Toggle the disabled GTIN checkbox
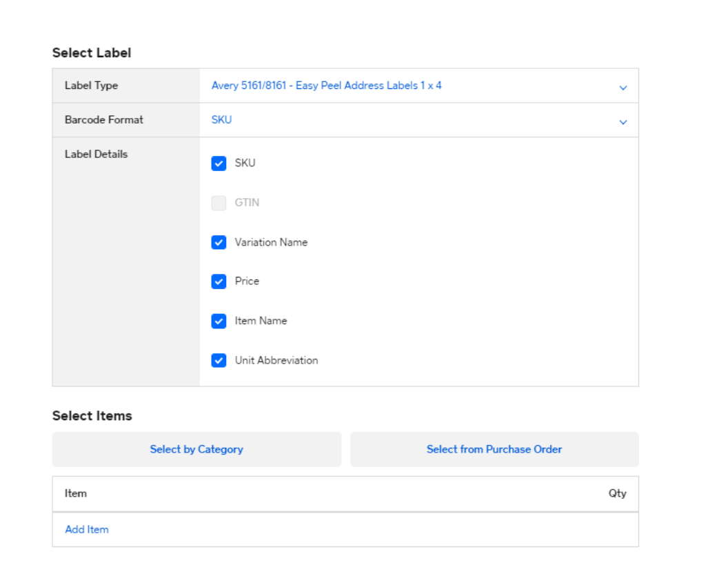The height and width of the screenshot is (563, 728). click(219, 203)
